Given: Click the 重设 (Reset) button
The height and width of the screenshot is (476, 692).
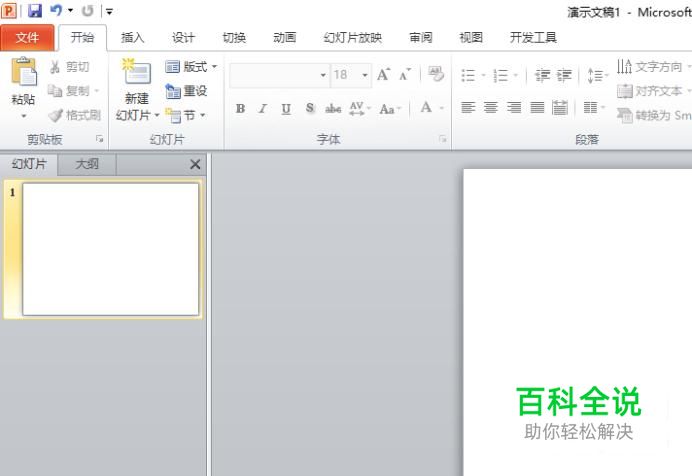Looking at the screenshot, I should tap(186, 91).
